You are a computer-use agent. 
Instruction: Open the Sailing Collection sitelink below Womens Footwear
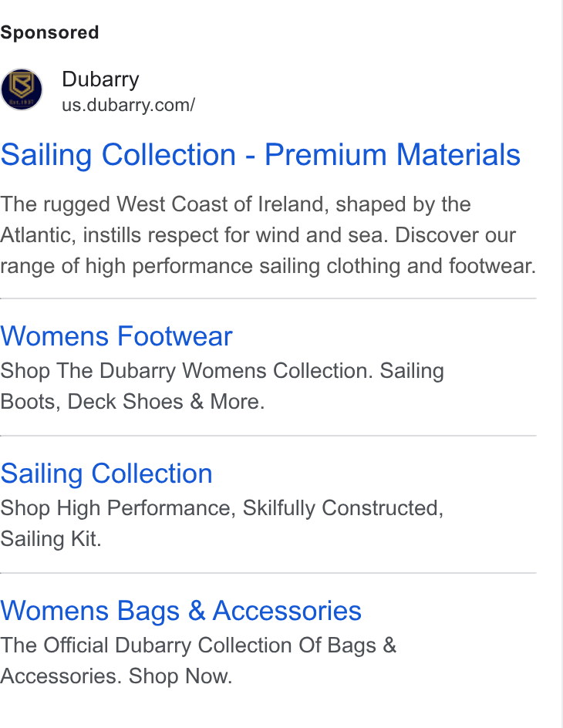point(106,474)
